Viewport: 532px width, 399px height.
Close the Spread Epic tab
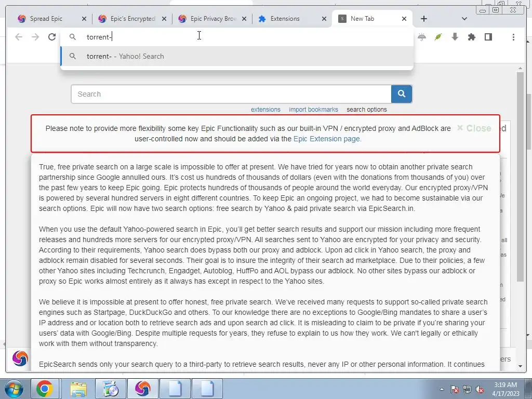pos(84,19)
